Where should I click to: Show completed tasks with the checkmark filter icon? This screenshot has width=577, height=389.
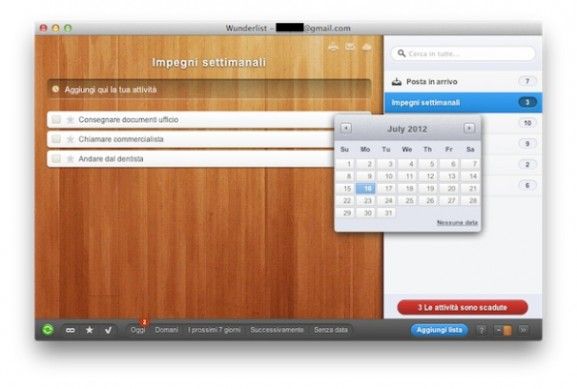click(x=108, y=330)
